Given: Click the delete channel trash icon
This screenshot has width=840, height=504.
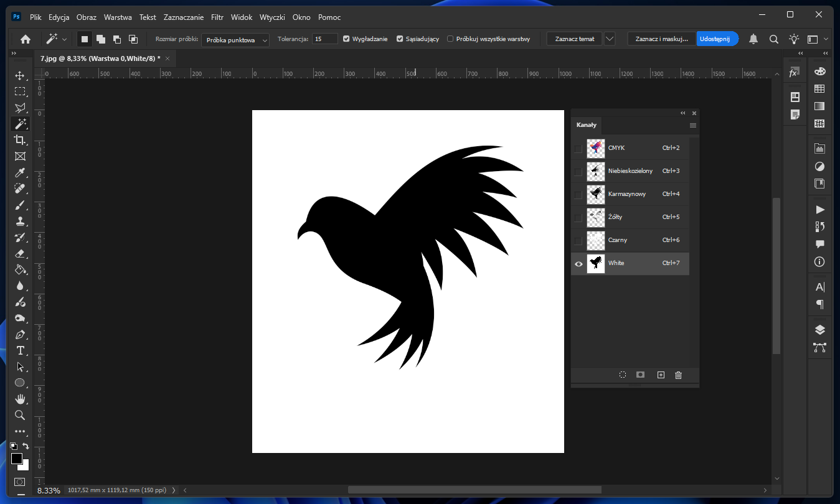Looking at the screenshot, I should (678, 375).
